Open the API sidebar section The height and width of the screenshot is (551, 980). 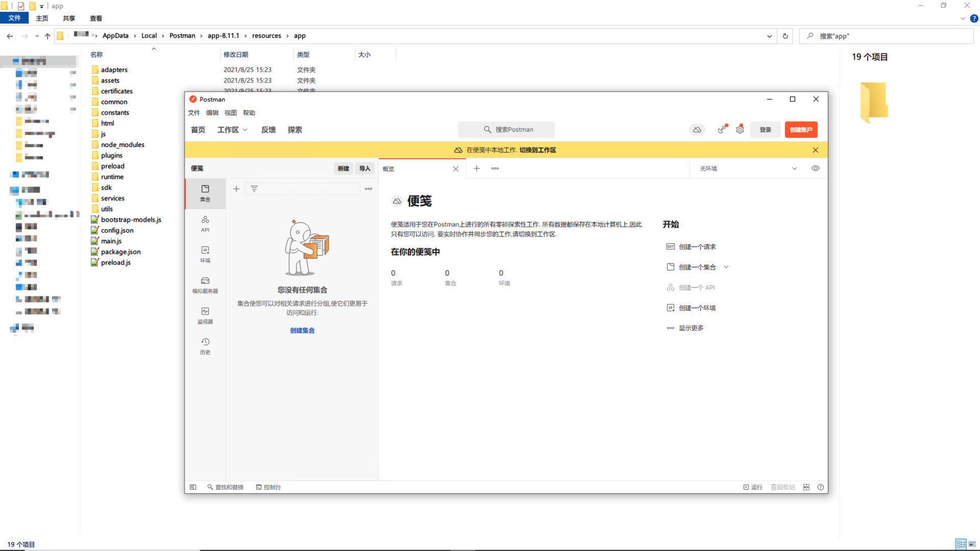205,224
